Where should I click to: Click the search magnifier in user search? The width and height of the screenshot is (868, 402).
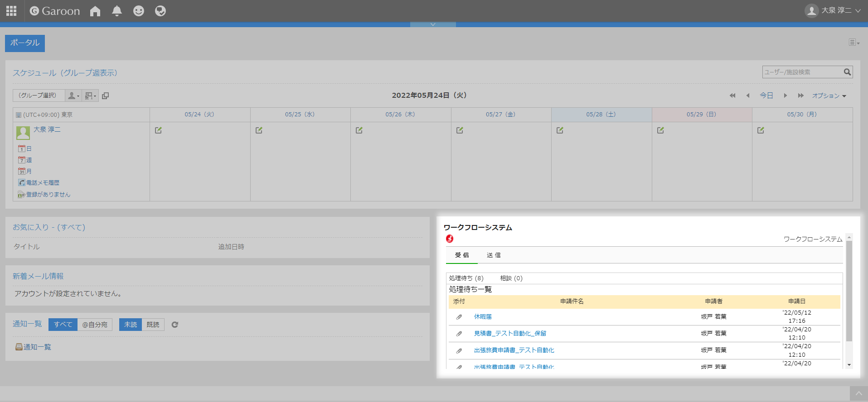847,72
